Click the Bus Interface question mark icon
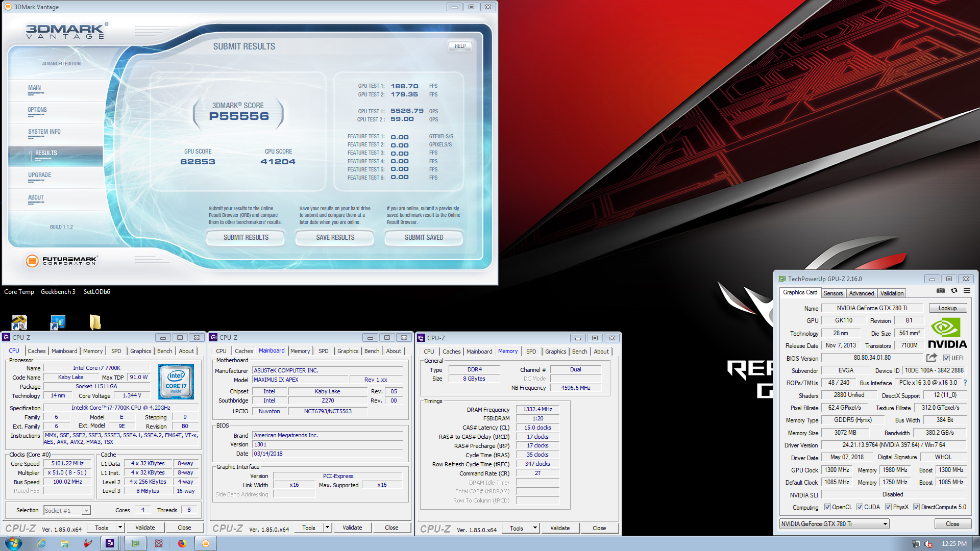Screen dimensions: 980x551 click(x=965, y=383)
